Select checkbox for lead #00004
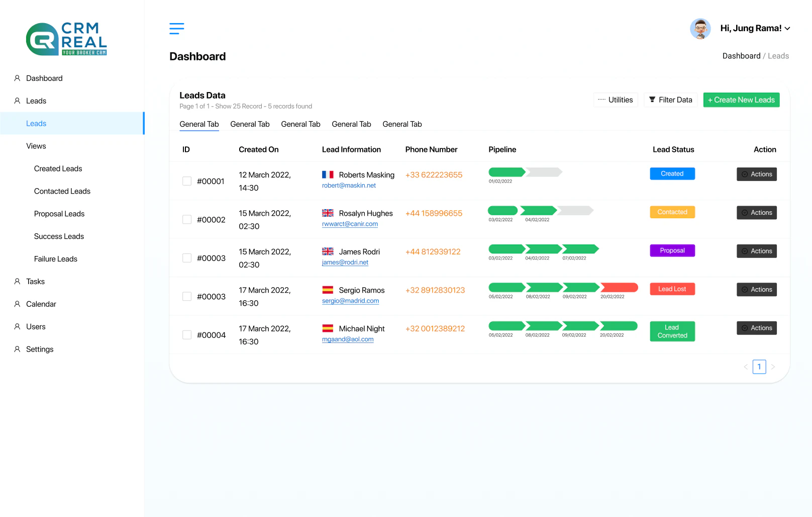 [187, 335]
